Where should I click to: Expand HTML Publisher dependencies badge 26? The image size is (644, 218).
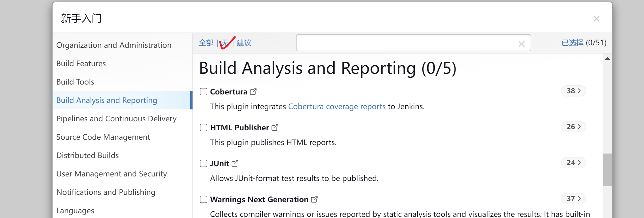tap(573, 127)
